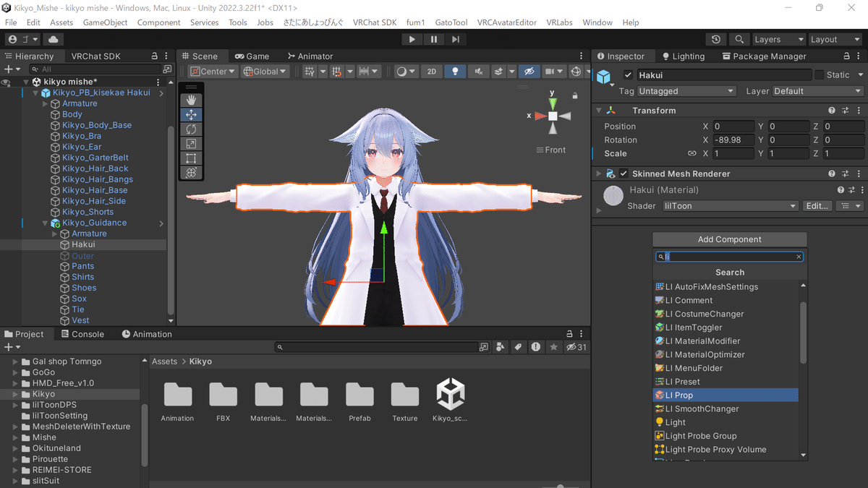Toggle hidden packages visibility showing 31
868x488 pixels.
pyautogui.click(x=576, y=347)
